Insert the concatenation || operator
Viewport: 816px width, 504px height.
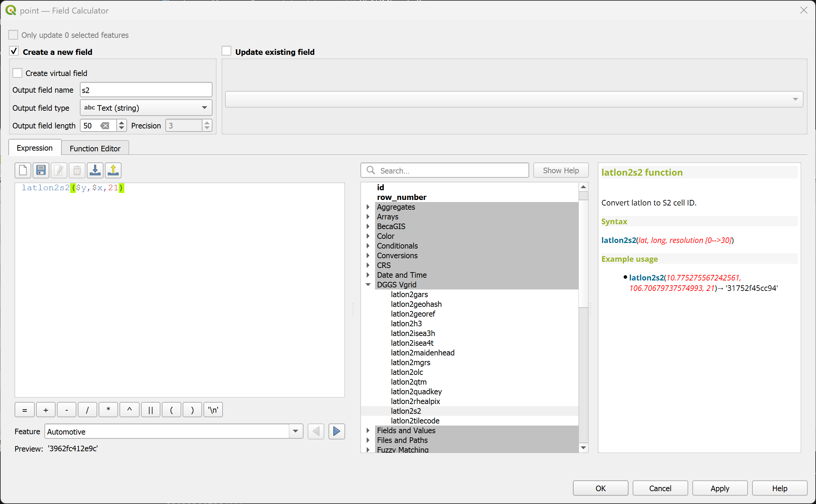[150, 410]
